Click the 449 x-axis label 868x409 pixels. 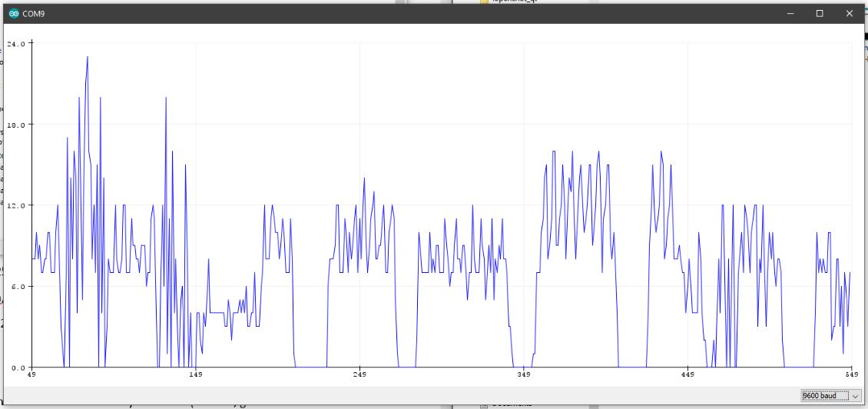(x=687, y=374)
